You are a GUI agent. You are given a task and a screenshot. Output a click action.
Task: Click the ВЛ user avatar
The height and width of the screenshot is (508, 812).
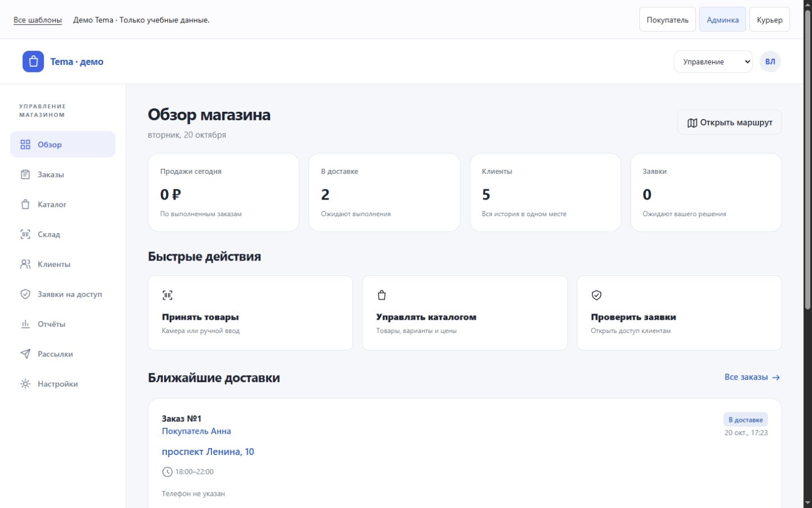[770, 62]
